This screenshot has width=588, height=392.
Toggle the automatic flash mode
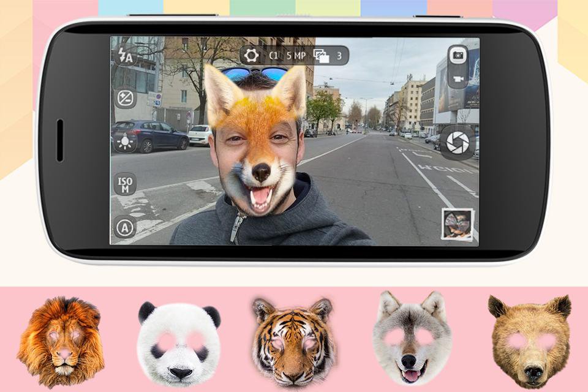point(124,56)
